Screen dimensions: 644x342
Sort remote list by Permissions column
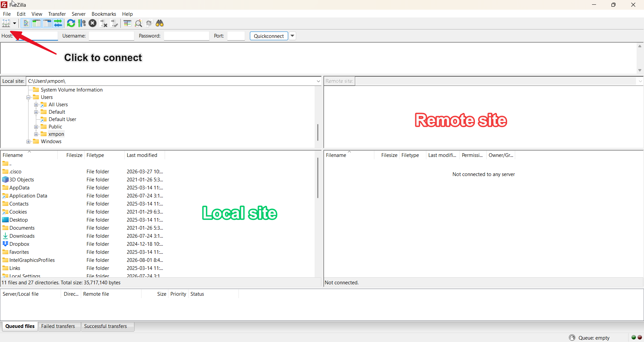473,155
